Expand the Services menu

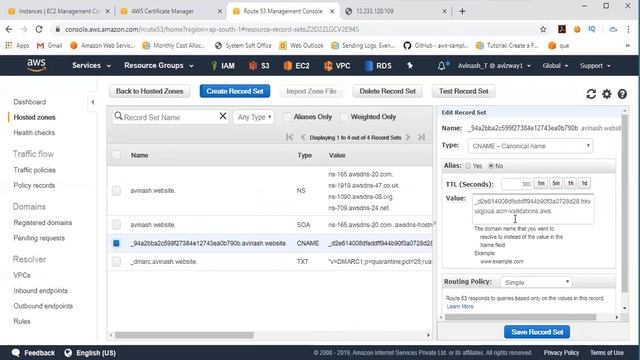pyautogui.click(x=91, y=66)
